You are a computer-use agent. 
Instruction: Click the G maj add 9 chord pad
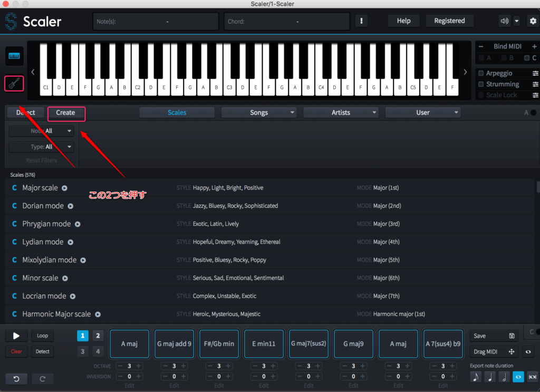coord(175,344)
